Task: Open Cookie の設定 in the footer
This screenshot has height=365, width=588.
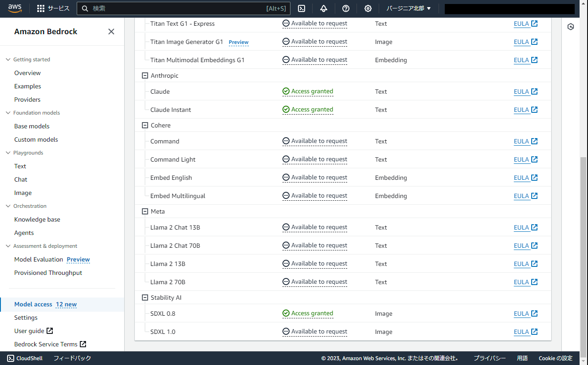Action: (556, 358)
